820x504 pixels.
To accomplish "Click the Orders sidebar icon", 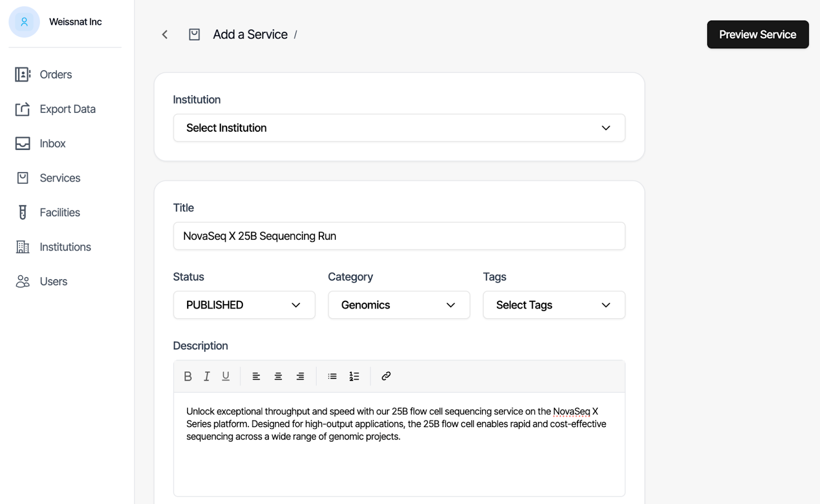I will click(23, 74).
